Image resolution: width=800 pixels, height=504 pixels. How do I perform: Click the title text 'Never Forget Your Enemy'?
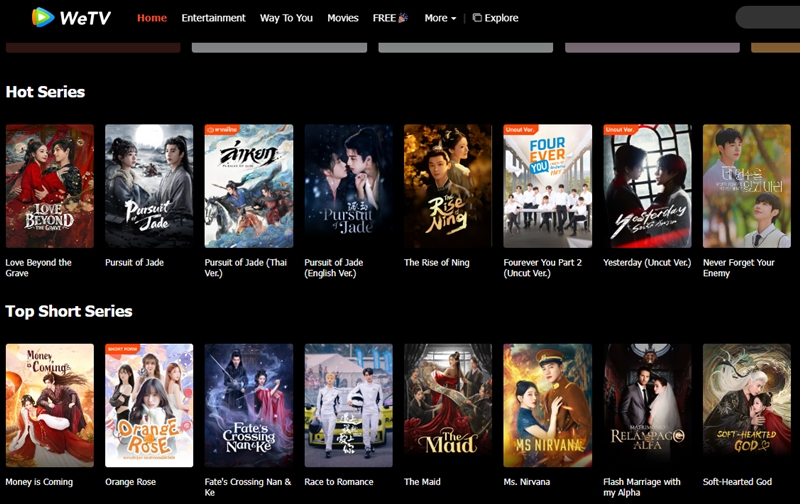point(739,268)
